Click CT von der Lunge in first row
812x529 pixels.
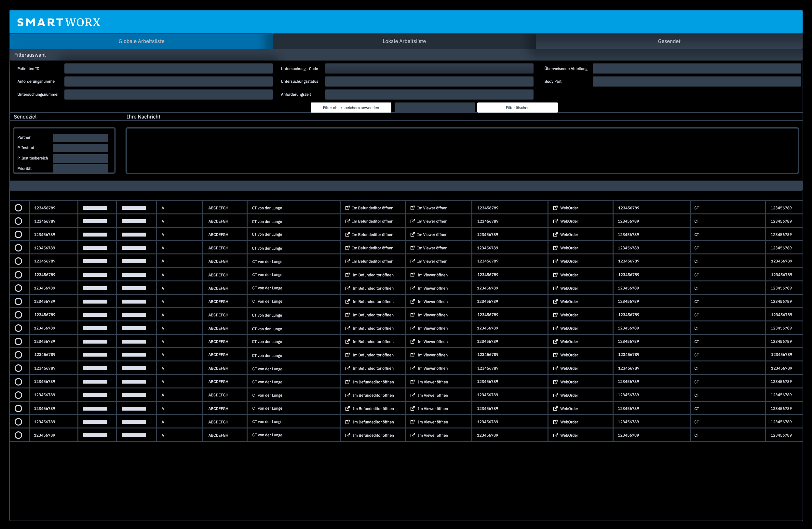[267, 208]
